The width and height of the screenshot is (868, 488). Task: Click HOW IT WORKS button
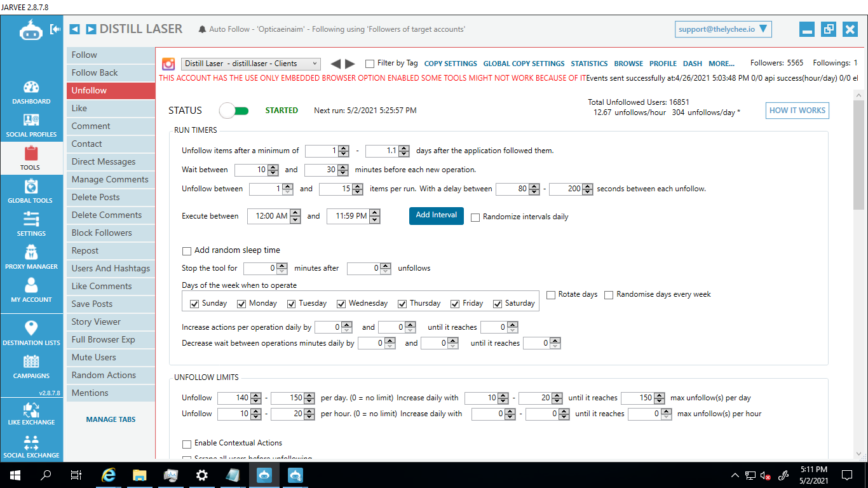tap(797, 111)
